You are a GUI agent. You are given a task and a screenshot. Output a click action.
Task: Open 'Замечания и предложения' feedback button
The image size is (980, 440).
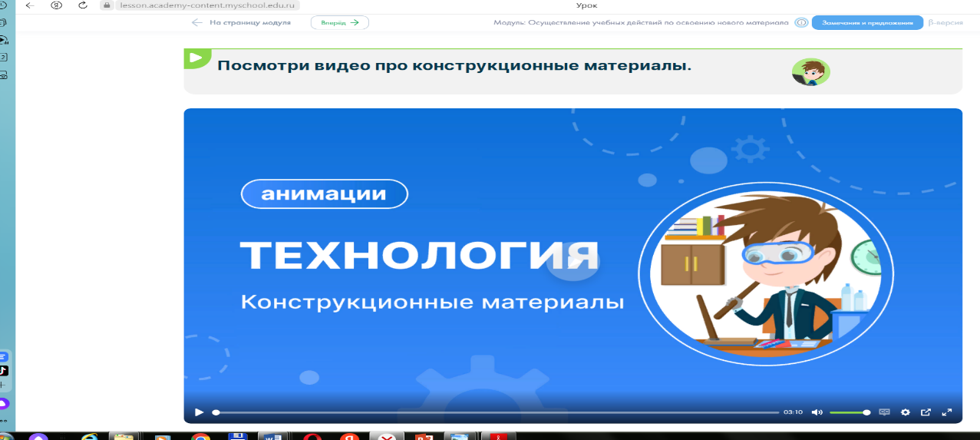point(867,23)
